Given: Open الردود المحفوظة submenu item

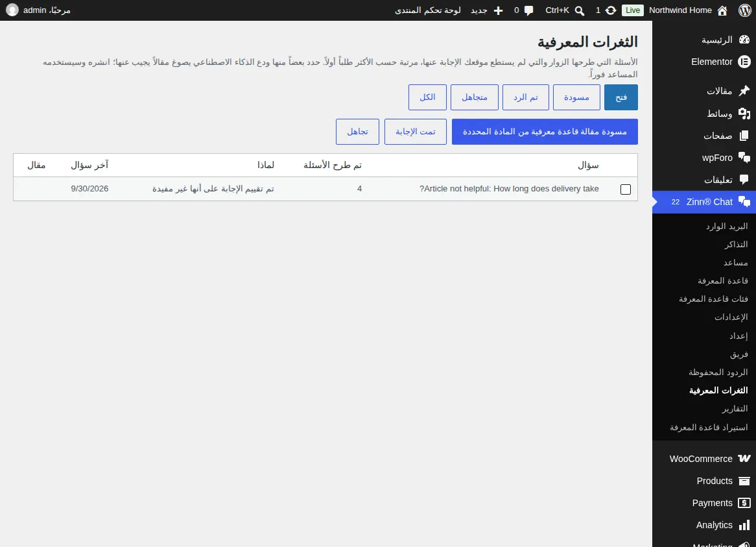Looking at the screenshot, I should [718, 372].
